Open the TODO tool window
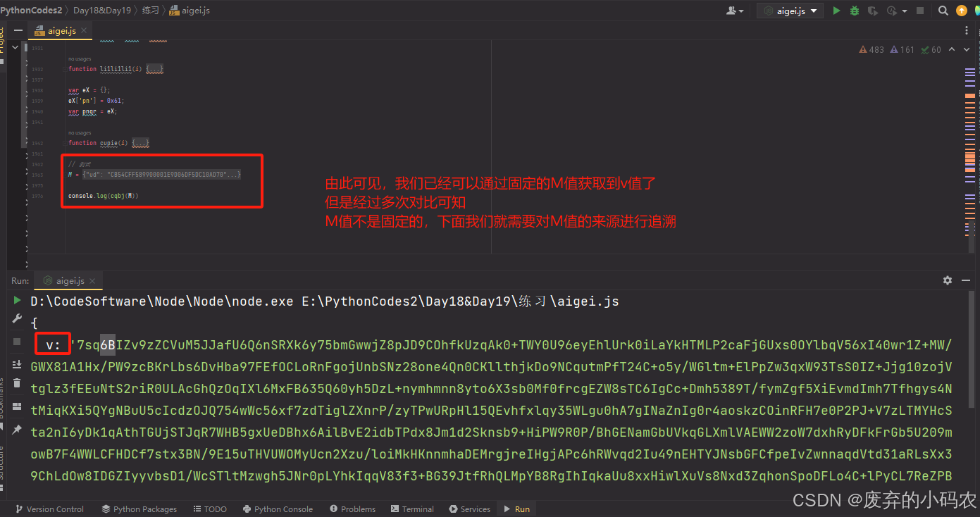 tap(209, 509)
